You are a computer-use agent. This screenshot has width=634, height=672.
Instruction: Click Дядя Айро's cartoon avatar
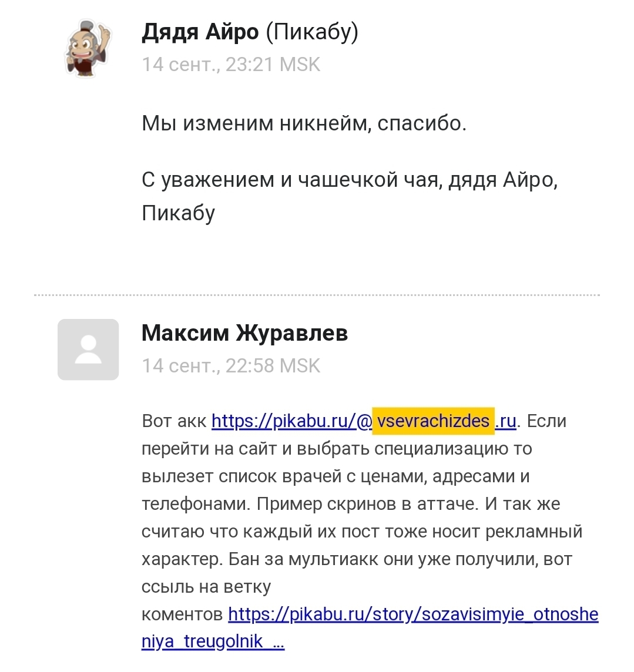click(88, 48)
